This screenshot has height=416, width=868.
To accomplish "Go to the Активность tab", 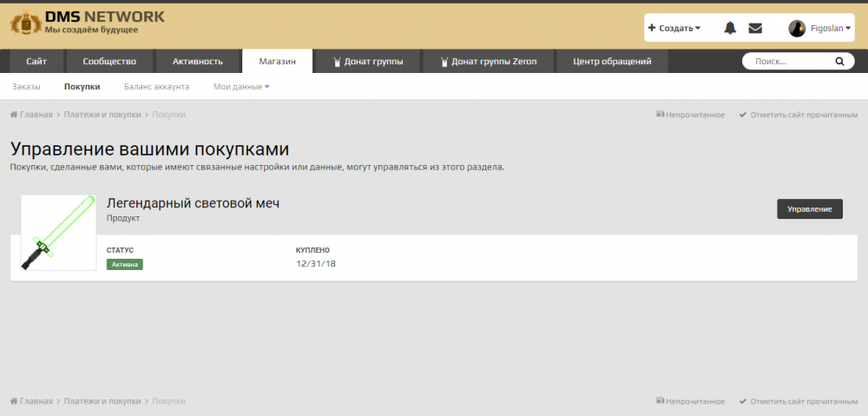I will click(x=198, y=62).
